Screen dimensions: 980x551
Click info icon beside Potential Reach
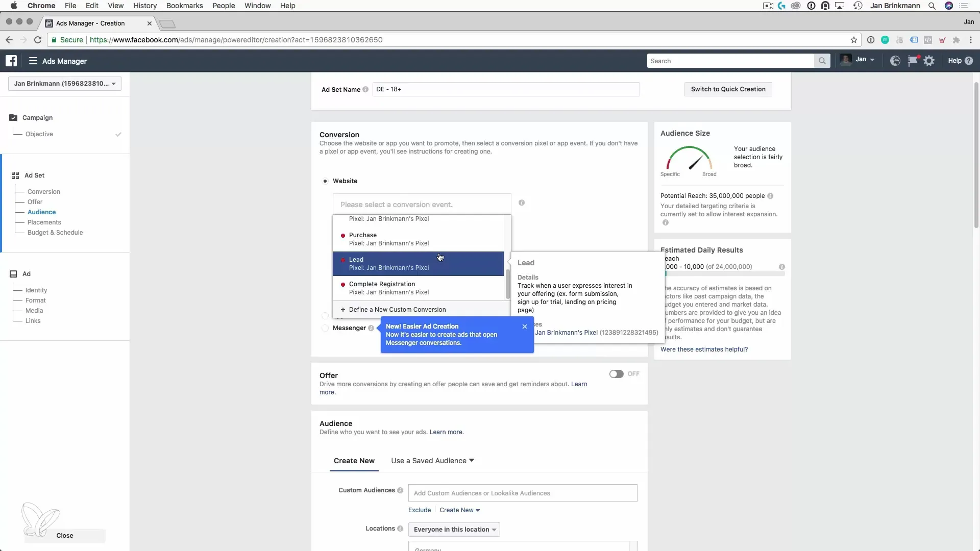point(770,196)
